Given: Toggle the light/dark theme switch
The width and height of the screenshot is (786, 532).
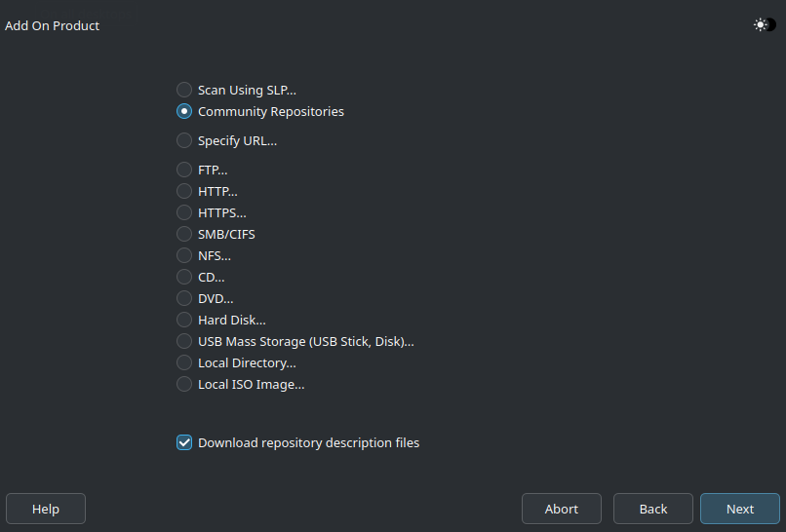Looking at the screenshot, I should pos(765,25).
